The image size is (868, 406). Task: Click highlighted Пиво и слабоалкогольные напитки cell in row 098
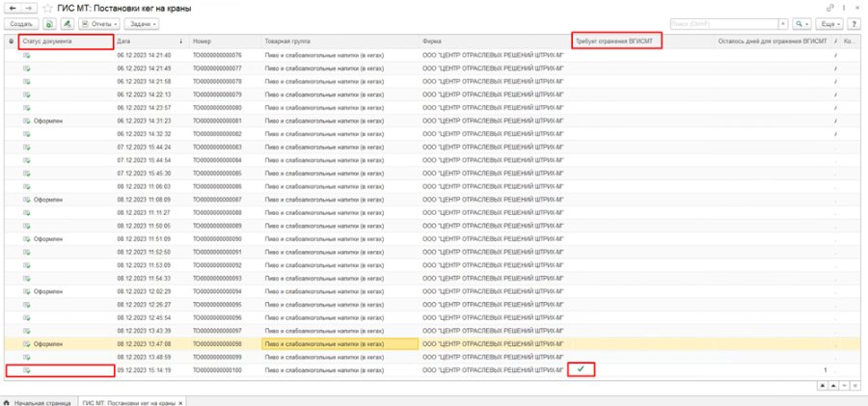(339, 344)
